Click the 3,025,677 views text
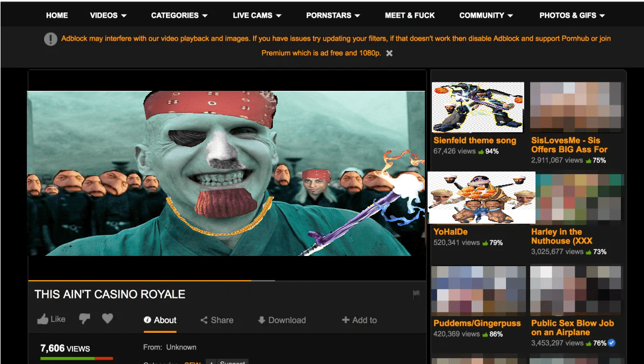The image size is (644, 364). (x=557, y=251)
